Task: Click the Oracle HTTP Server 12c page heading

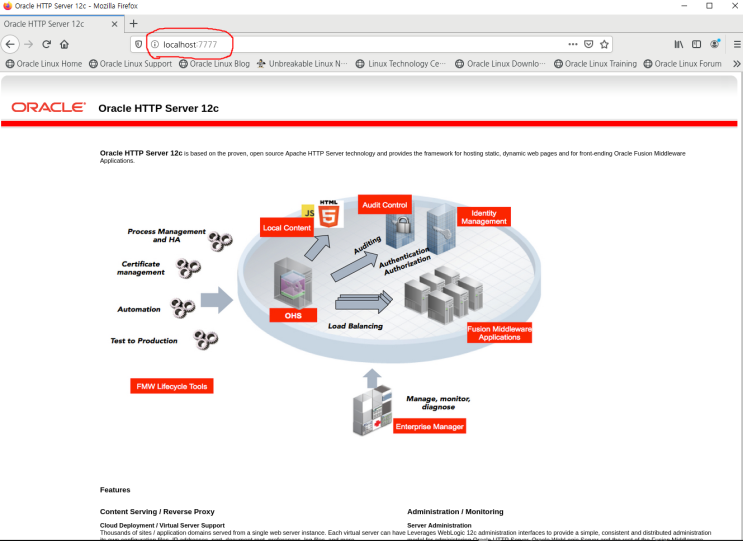Action: pos(158,108)
